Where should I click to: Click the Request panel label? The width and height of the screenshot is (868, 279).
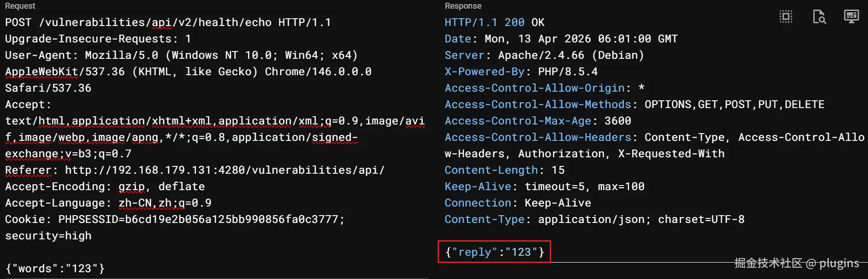[20, 6]
